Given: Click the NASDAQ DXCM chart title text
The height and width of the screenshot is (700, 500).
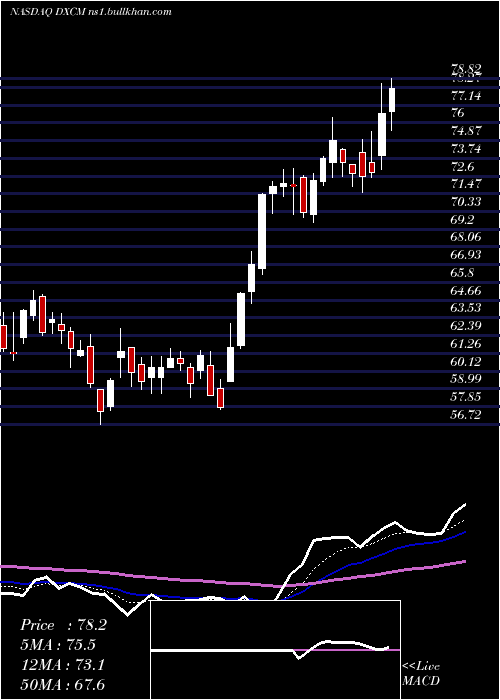Looking at the screenshot, I should pos(91,12).
